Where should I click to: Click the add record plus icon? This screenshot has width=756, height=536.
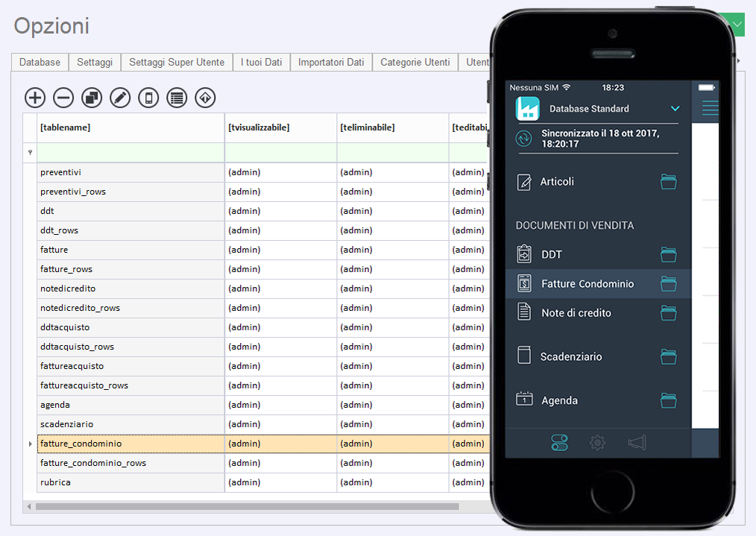coord(35,97)
